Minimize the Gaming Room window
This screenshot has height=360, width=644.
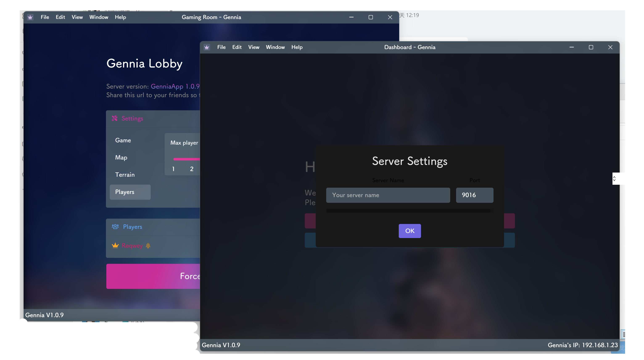pos(351,17)
